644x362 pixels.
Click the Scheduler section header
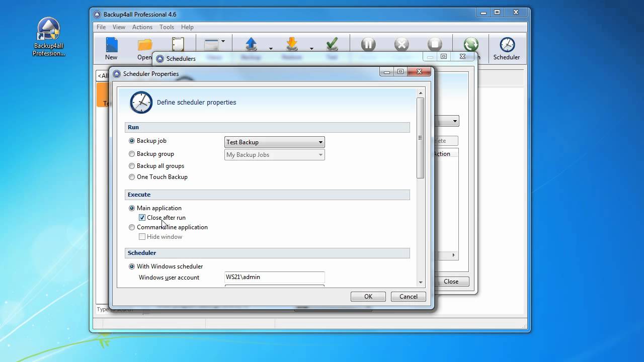coord(267,253)
